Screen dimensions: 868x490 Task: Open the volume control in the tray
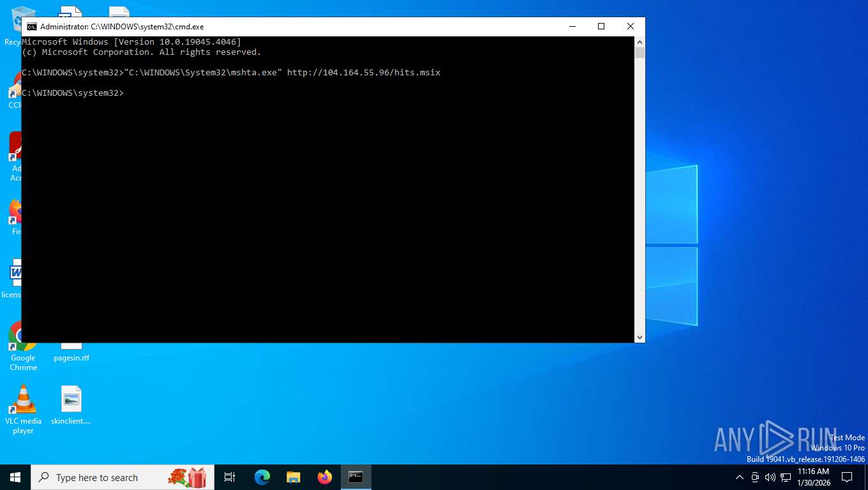pos(770,477)
